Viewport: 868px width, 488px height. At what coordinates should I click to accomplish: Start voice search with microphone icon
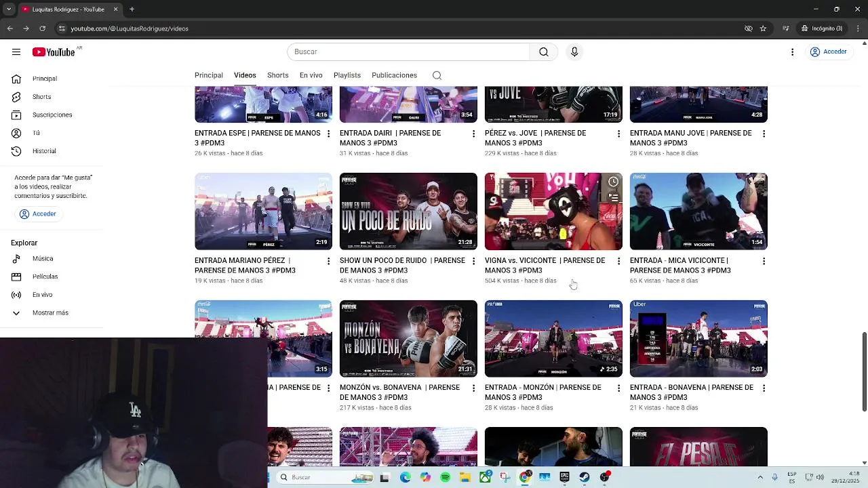point(574,52)
